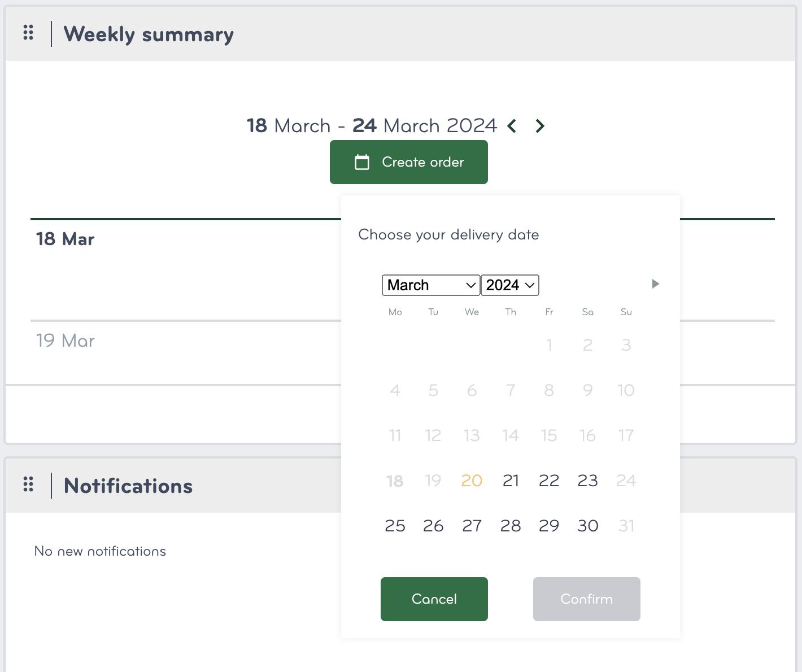Select Saturday 23 in calendar
Image resolution: width=802 pixels, height=672 pixels.
click(x=587, y=481)
